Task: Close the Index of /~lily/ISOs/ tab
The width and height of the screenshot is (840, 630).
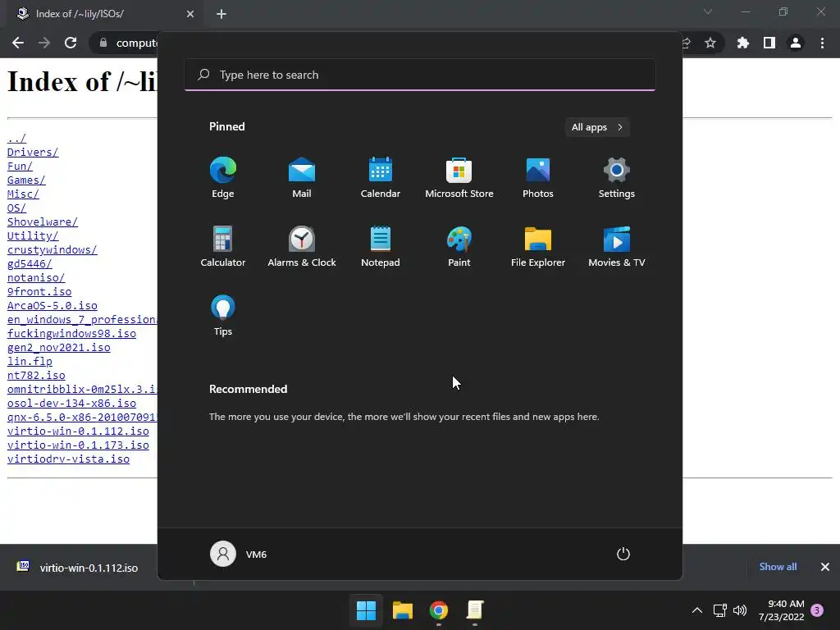Action: (x=190, y=14)
